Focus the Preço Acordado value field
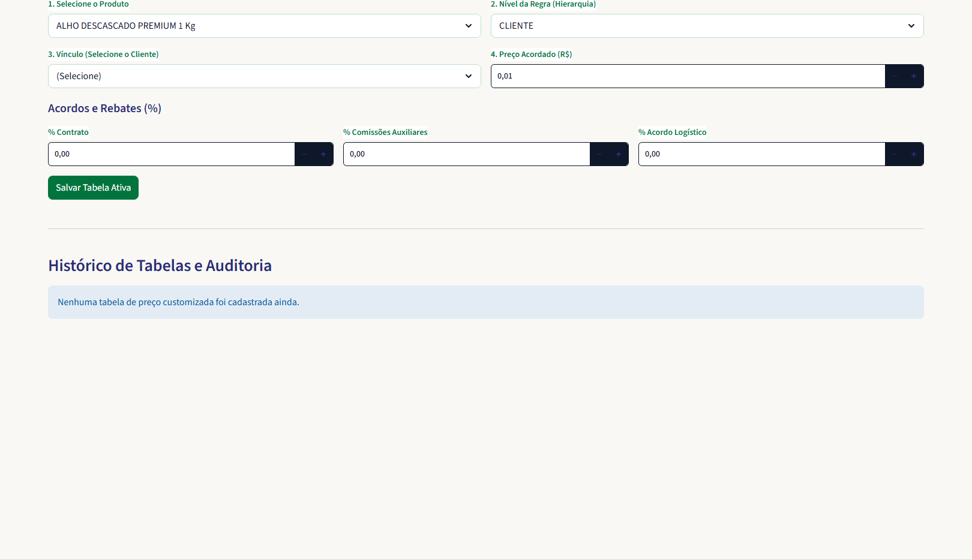This screenshot has width=972, height=560. (x=688, y=76)
